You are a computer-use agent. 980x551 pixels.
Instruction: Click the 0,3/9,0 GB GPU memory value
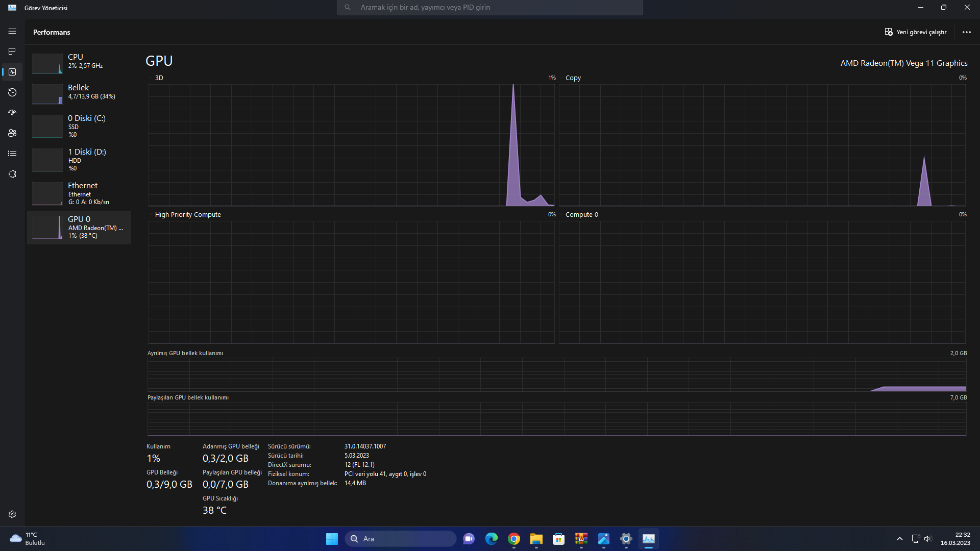169,484
